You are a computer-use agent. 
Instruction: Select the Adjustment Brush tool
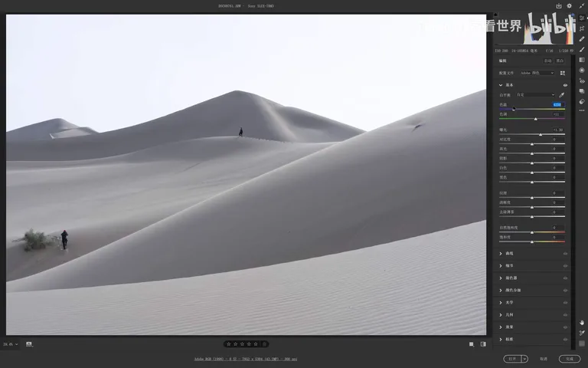(582, 50)
